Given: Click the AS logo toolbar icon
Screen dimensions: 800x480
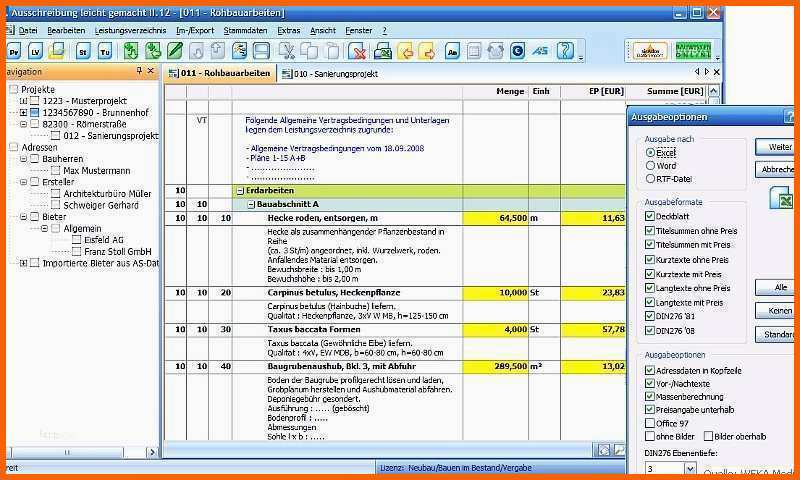Looking at the screenshot, I should [x=540, y=52].
